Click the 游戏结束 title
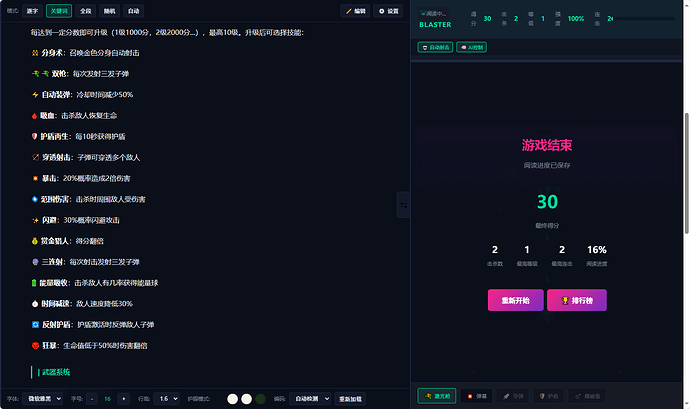This screenshot has width=690, height=409. (x=547, y=145)
